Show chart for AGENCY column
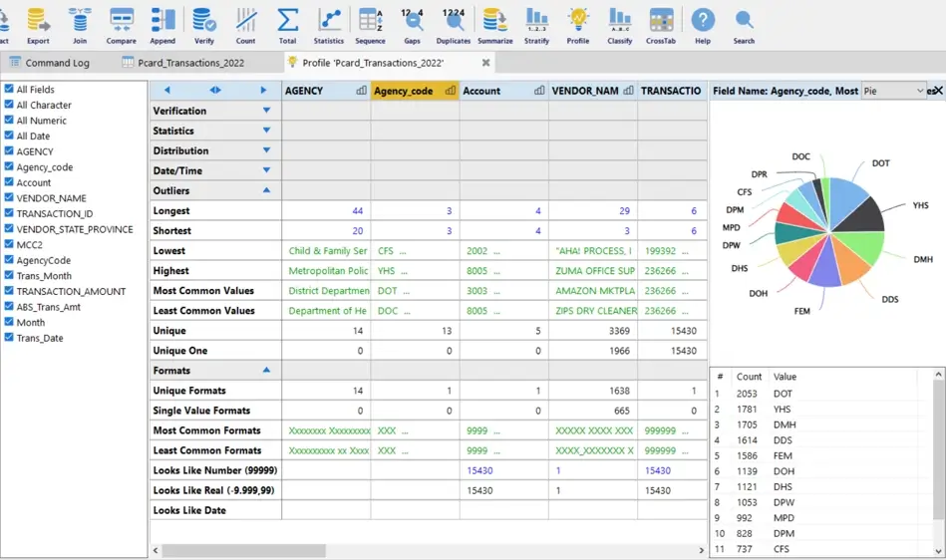 (361, 91)
